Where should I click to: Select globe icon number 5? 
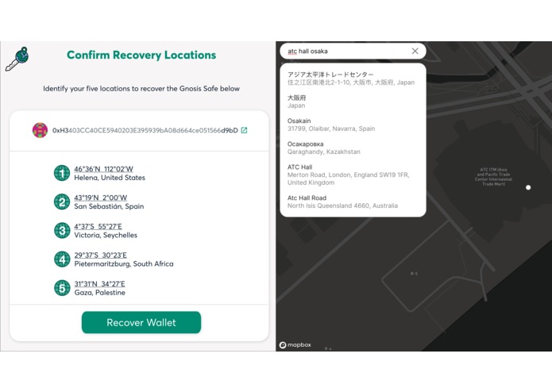point(62,288)
